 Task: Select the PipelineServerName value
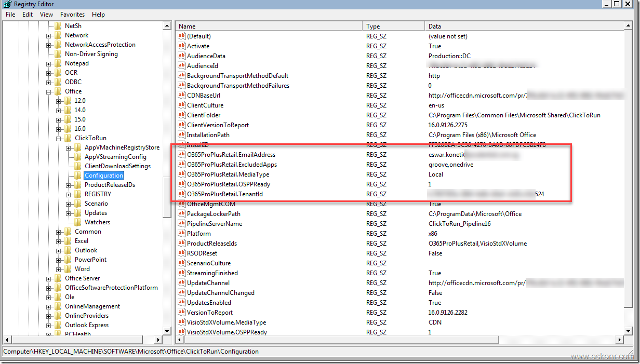click(x=215, y=224)
